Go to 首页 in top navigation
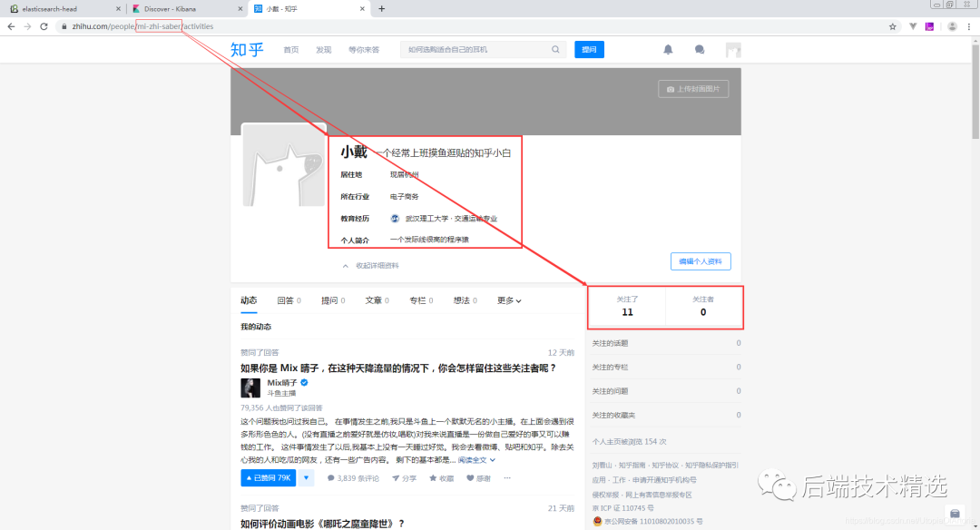980x530 pixels. click(x=291, y=49)
